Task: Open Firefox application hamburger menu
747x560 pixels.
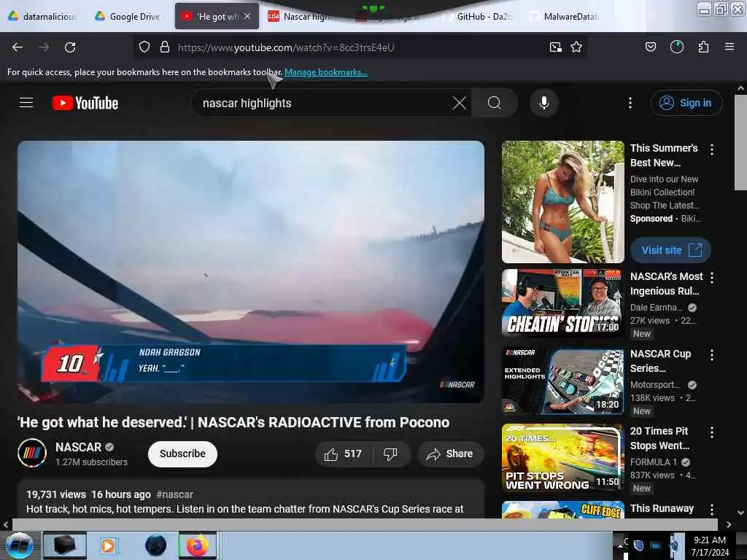Action: coord(729,47)
